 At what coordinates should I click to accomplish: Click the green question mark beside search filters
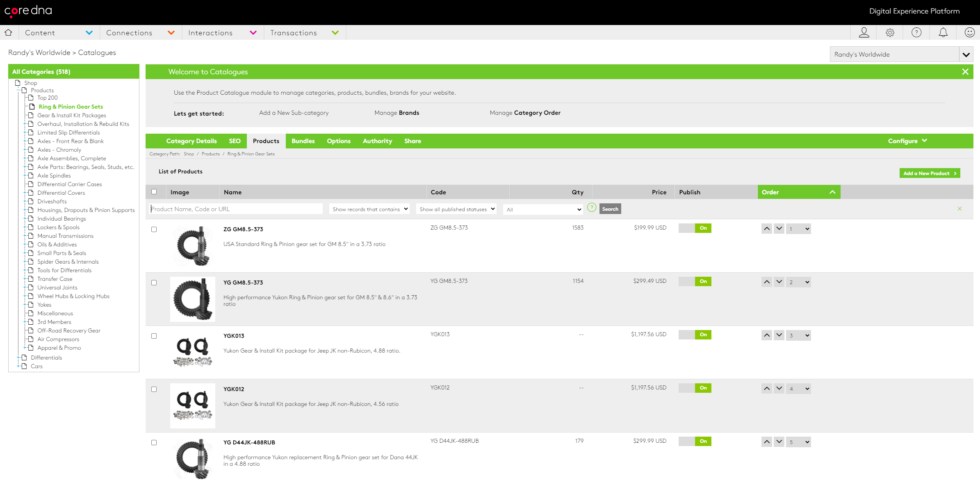592,208
